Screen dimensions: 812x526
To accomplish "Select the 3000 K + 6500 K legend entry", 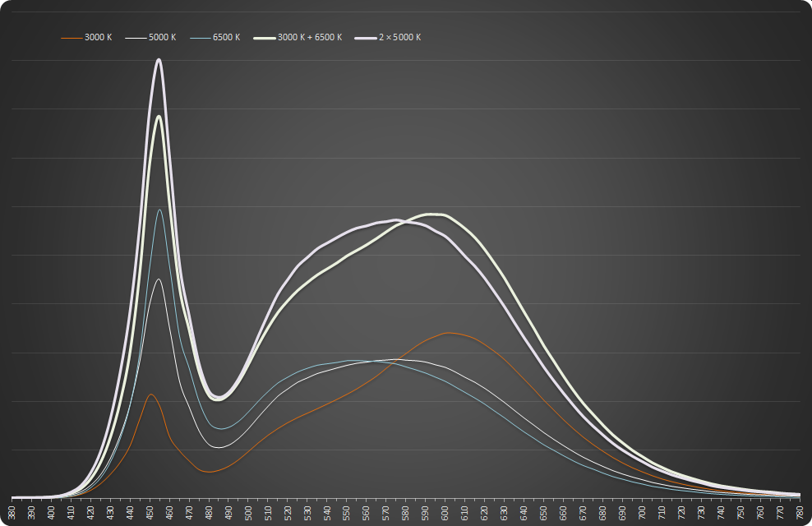I will [298, 37].
